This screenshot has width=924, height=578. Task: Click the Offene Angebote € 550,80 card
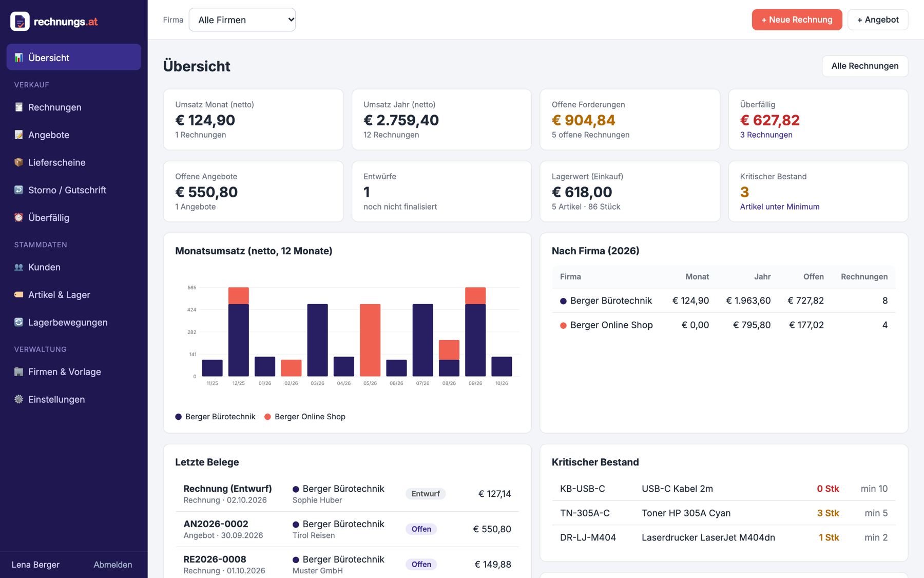[253, 192]
